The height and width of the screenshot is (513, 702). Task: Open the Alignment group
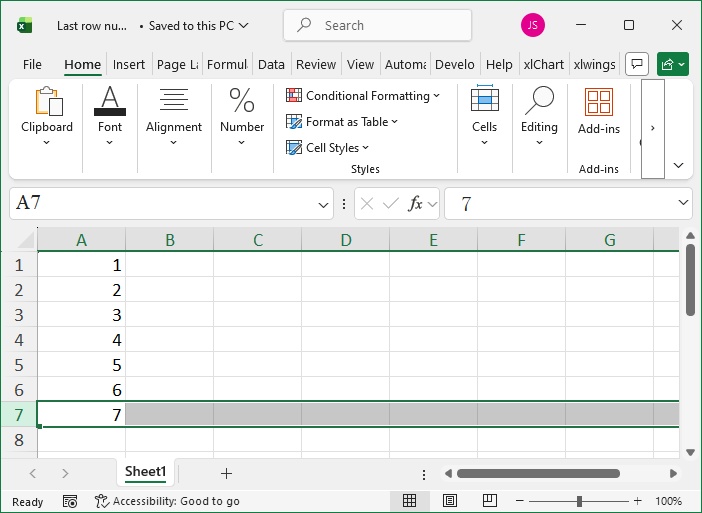174,116
